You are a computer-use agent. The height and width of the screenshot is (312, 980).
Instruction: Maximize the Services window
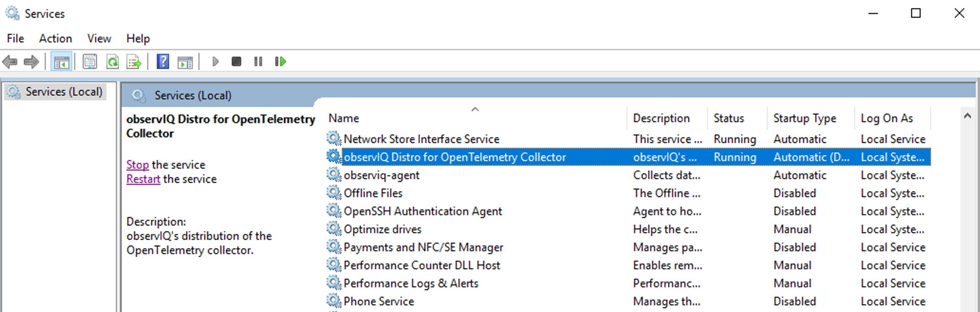916,13
